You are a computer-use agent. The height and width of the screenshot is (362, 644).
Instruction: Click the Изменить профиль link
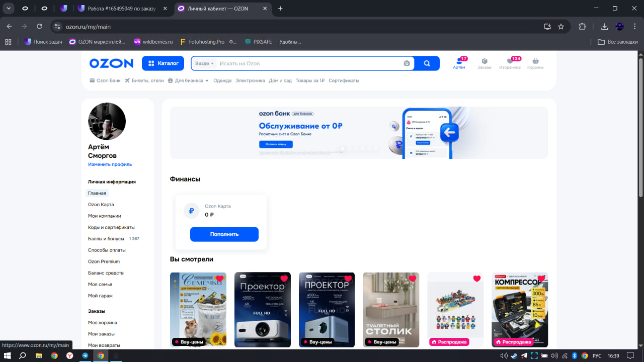pyautogui.click(x=110, y=164)
